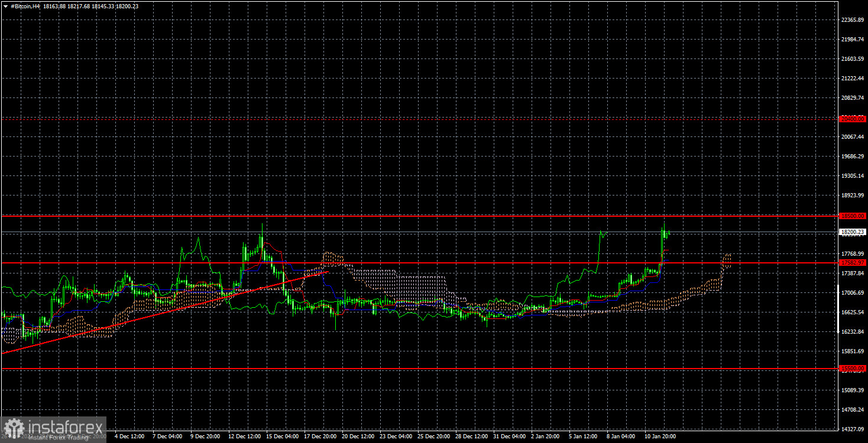Click the 5 Jan 12:00 time label

(x=584, y=437)
